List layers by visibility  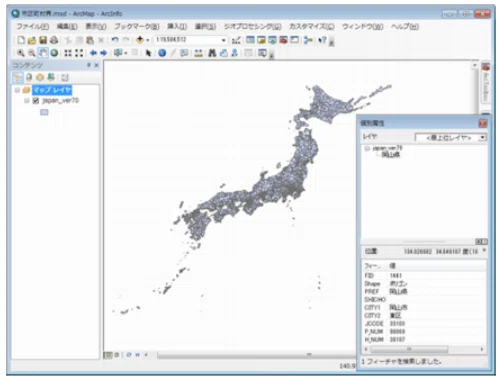point(40,78)
